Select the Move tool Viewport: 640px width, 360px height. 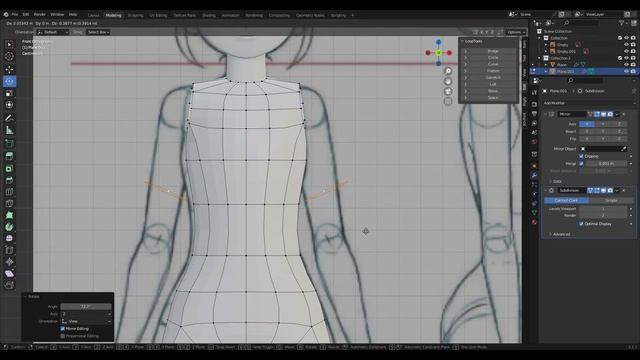coord(9,69)
